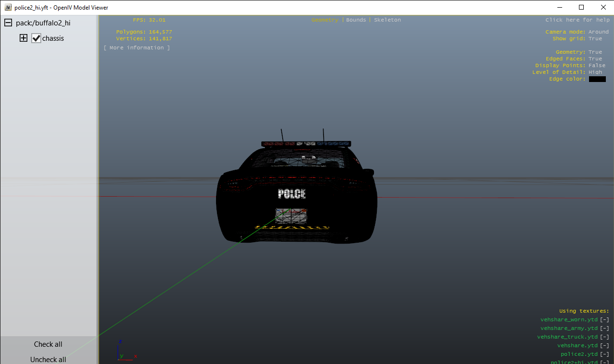Switch to the Skeleton view tab
Viewport: 614px width, 364px height.
click(387, 20)
